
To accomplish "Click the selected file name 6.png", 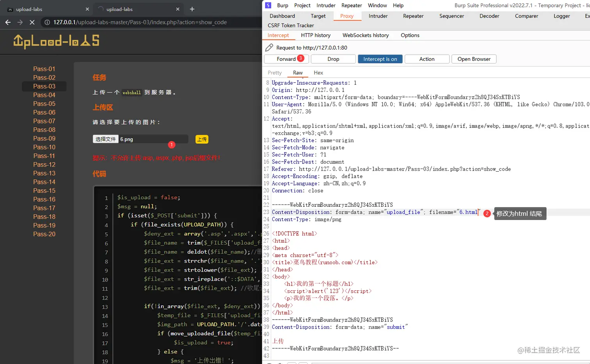I will pos(126,139).
